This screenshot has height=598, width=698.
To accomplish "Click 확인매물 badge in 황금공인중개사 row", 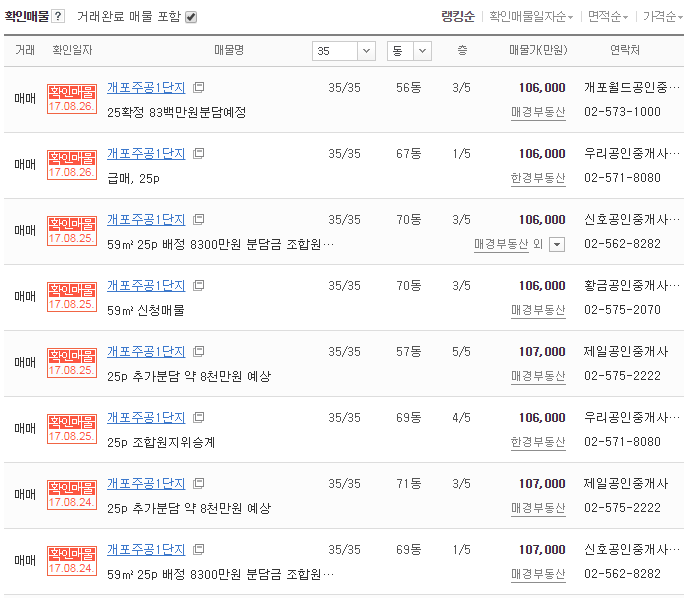I will 72,297.
